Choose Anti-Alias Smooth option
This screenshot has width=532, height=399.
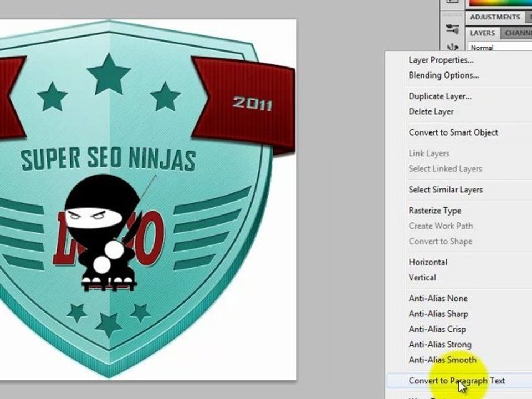[x=442, y=360]
